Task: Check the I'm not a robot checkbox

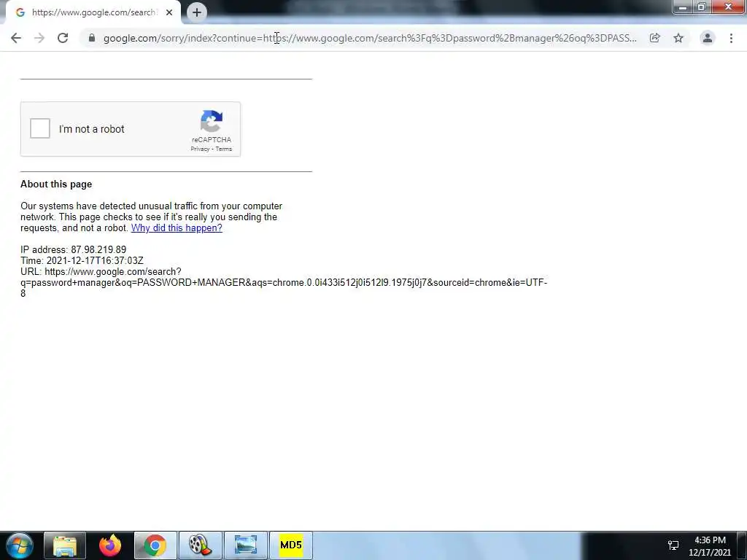Action: coord(40,128)
